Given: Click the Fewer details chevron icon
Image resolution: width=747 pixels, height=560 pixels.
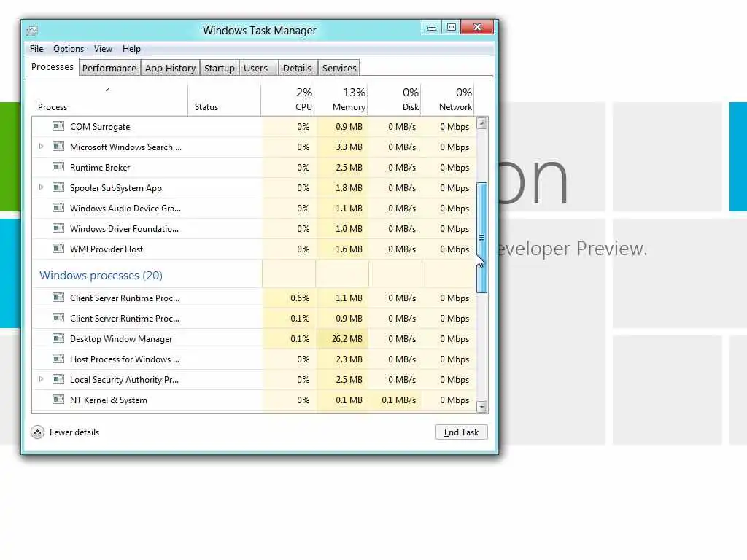Looking at the screenshot, I should click(37, 432).
